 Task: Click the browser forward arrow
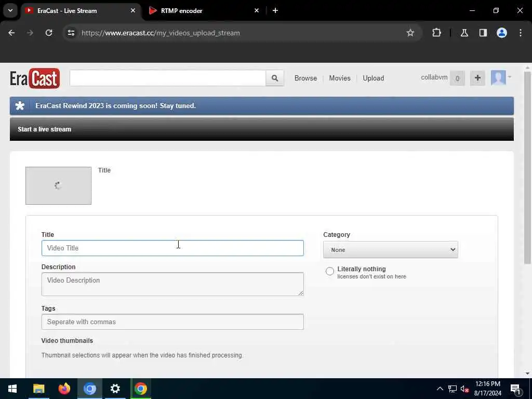(x=30, y=33)
